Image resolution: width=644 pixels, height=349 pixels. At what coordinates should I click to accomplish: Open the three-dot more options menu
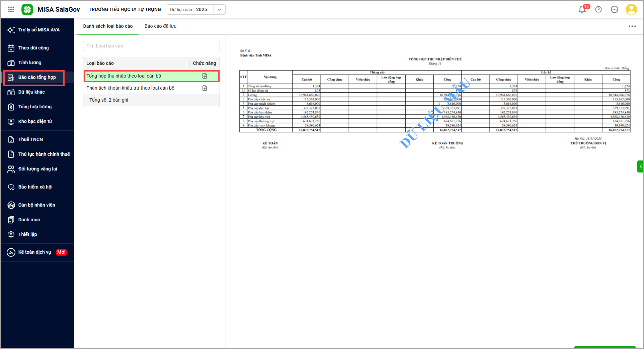click(632, 26)
